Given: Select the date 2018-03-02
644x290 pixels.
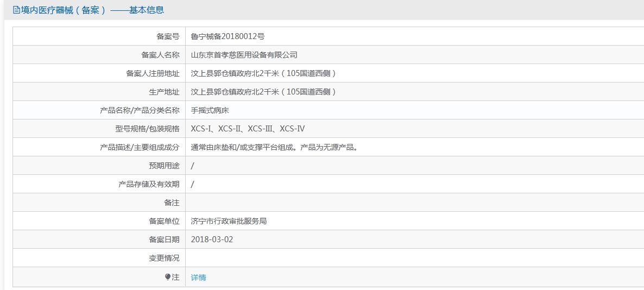Looking at the screenshot, I should click(x=212, y=239).
